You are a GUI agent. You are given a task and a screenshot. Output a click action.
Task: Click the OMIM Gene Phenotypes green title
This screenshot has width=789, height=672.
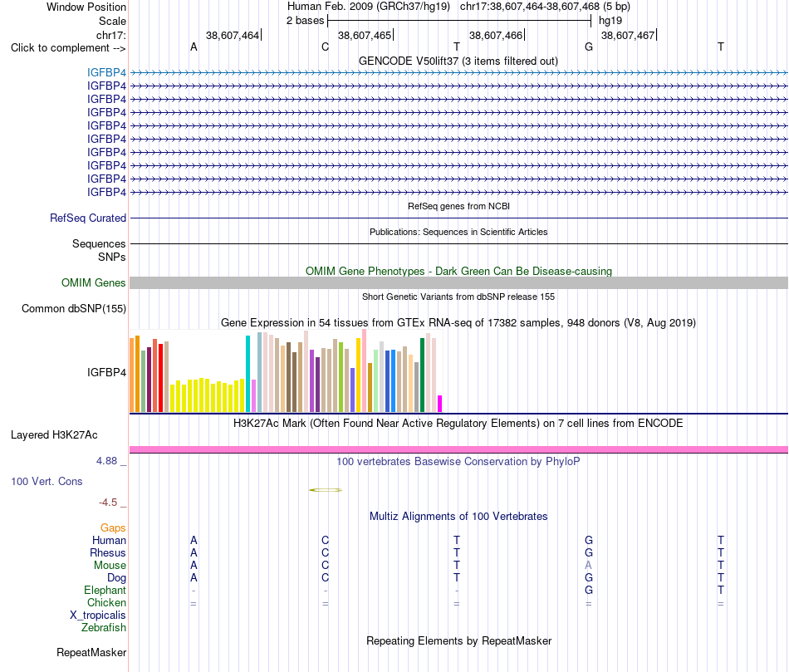[458, 271]
